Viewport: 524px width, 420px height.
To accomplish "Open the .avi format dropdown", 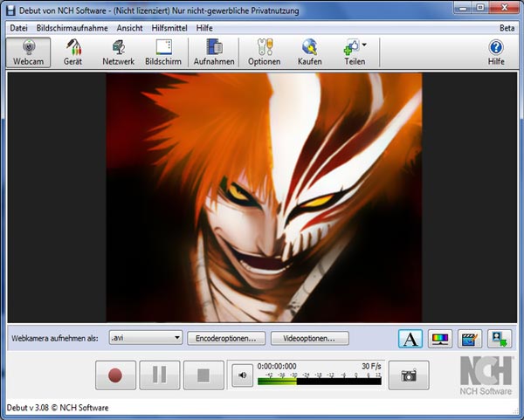I will pos(145,337).
